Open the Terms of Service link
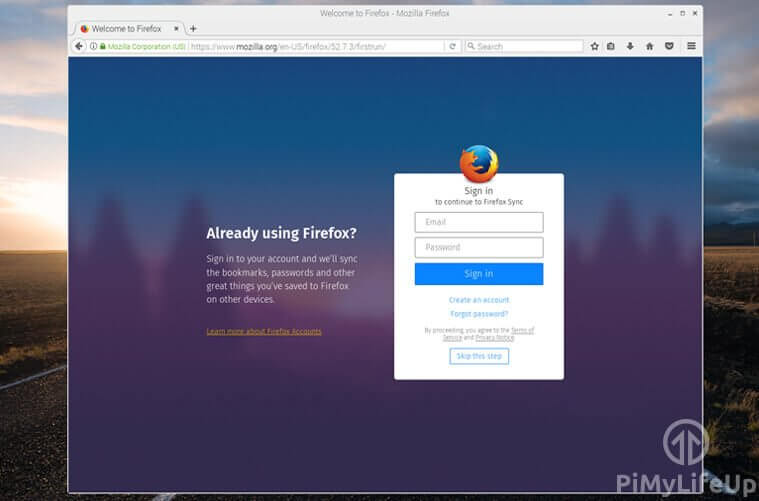759x501 pixels. (x=522, y=331)
